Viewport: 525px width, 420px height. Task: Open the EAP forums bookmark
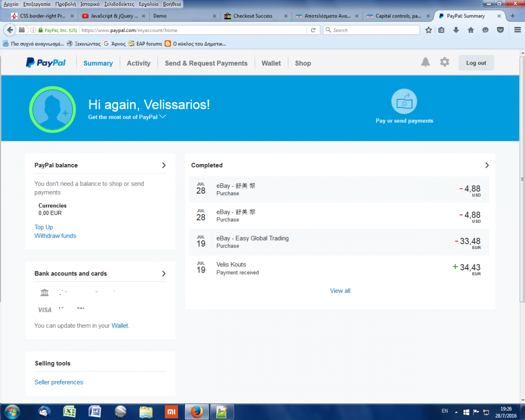144,44
